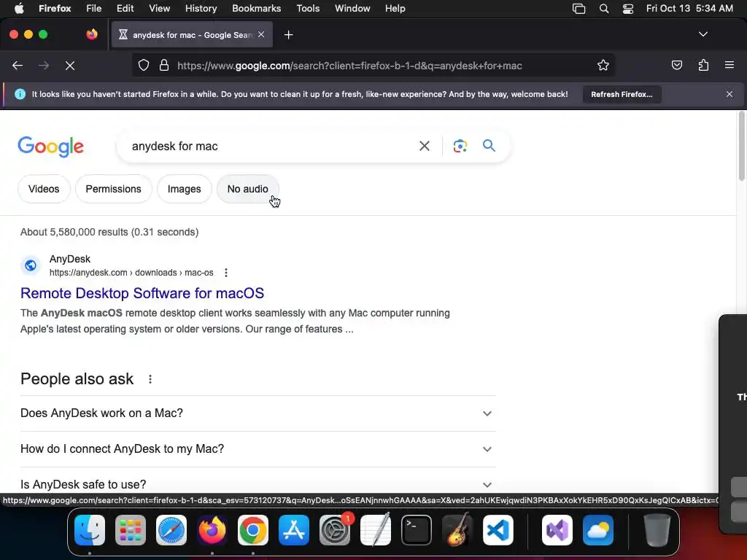Launch Safari from the dock
747x560 pixels.
point(171,530)
